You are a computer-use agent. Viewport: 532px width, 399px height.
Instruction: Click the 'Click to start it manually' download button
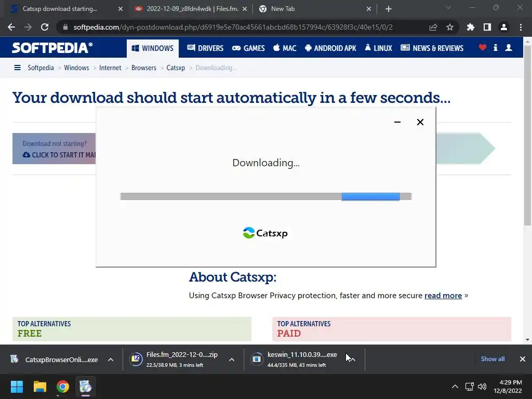pos(54,149)
